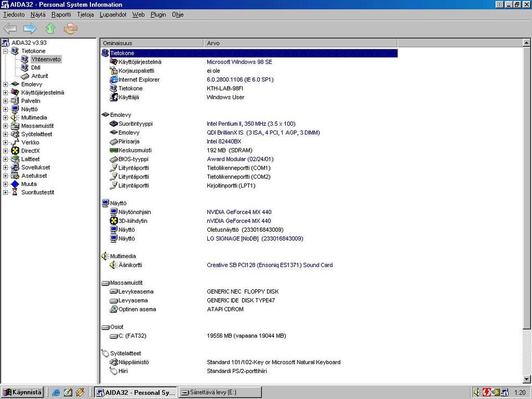Open the Näytä menu
Viewport: 532px width, 399px height.
click(38, 14)
